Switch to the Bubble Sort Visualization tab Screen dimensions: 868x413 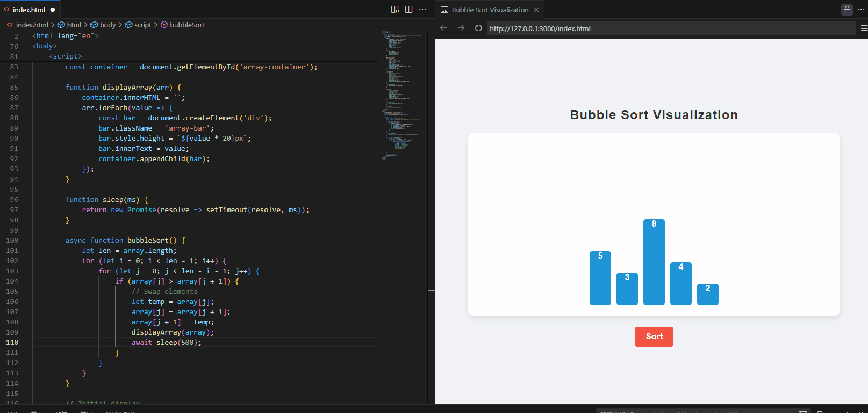point(490,10)
